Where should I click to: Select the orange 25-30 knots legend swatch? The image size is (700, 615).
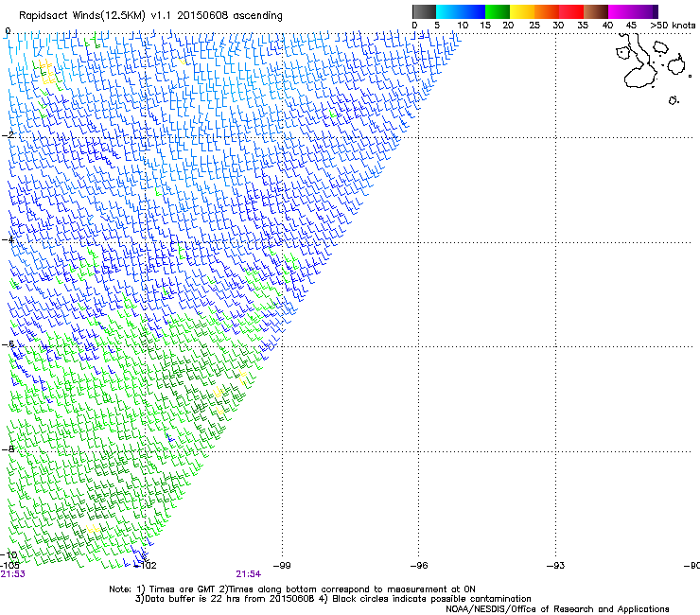point(547,11)
